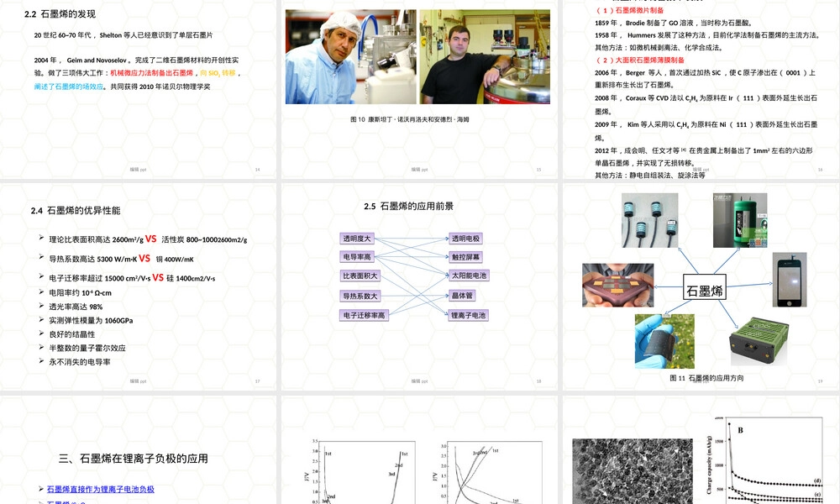Open the green battery cylinder image
Viewport: 840px width, 504px height.
(740, 220)
